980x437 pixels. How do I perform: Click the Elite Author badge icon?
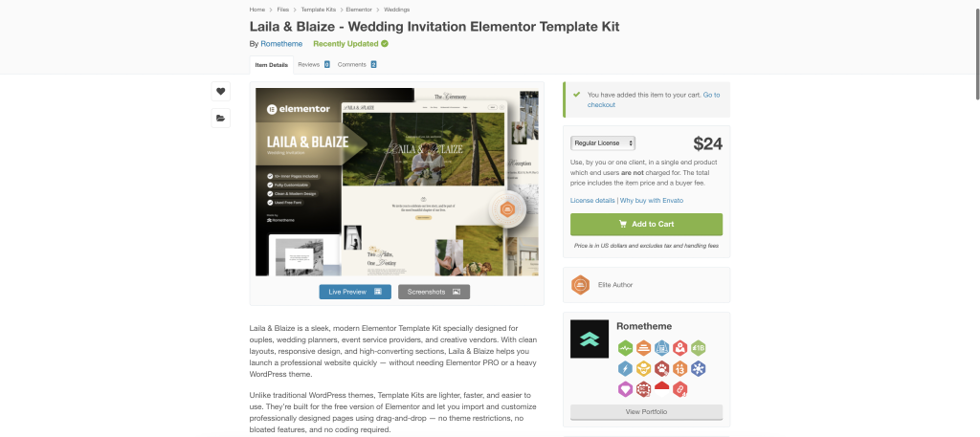coord(581,285)
